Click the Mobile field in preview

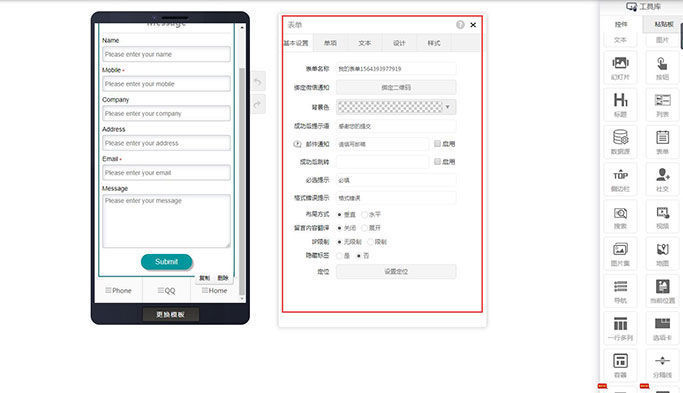click(x=166, y=84)
